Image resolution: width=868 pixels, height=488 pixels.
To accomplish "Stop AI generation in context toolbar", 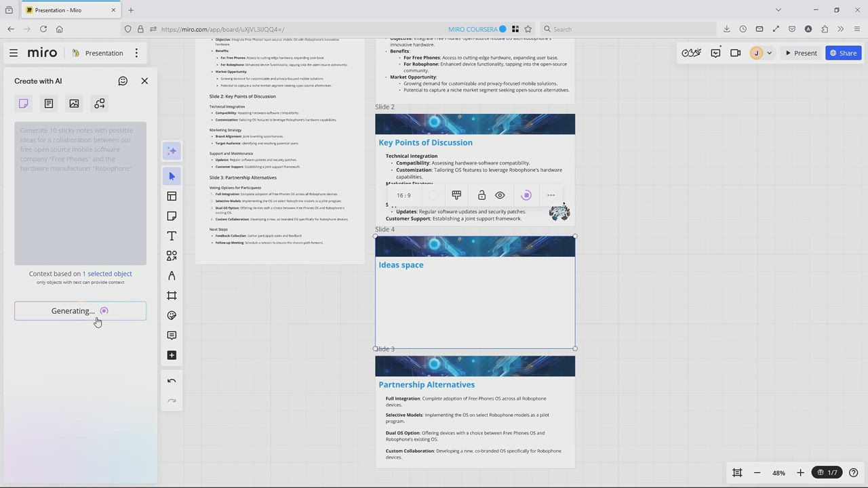I will coord(526,195).
